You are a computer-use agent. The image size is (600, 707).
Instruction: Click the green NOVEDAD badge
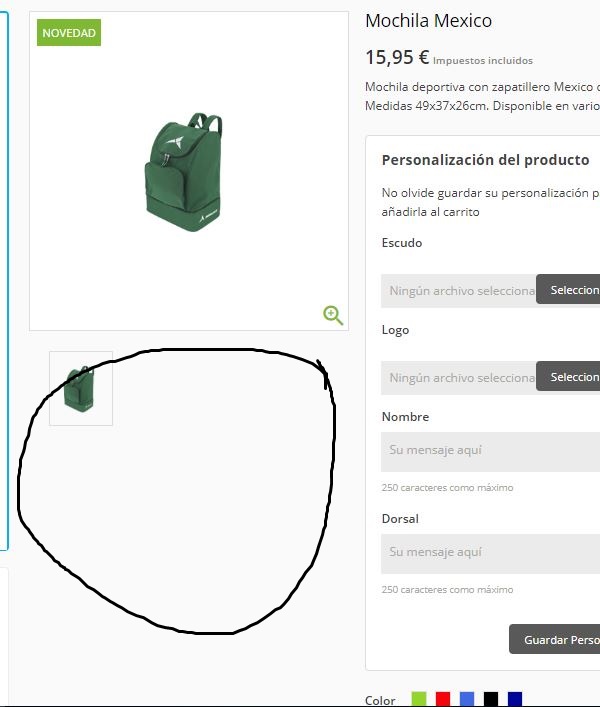tap(69, 32)
